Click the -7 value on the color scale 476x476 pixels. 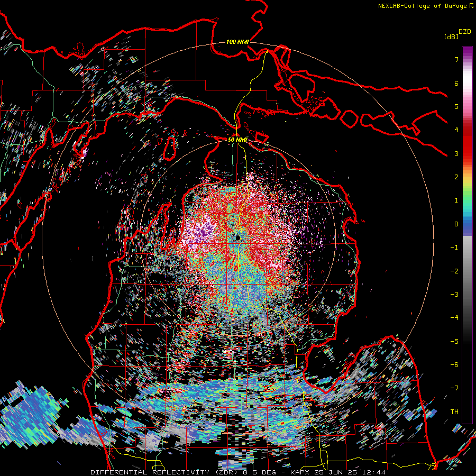(x=454, y=388)
